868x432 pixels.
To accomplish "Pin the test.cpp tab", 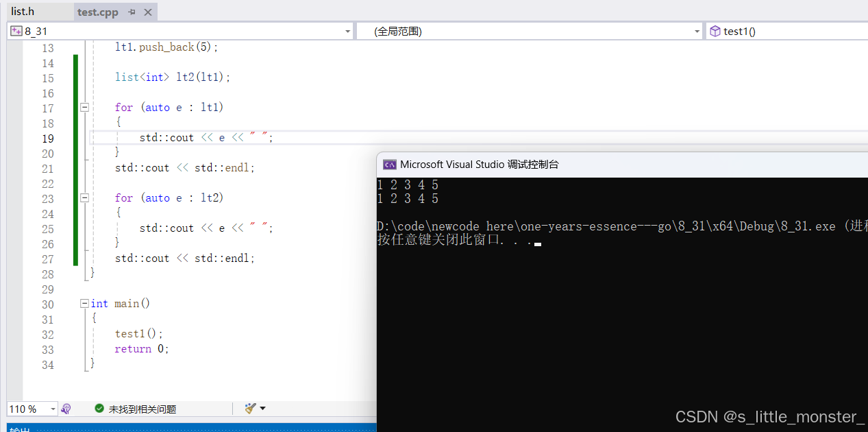I will 132,12.
